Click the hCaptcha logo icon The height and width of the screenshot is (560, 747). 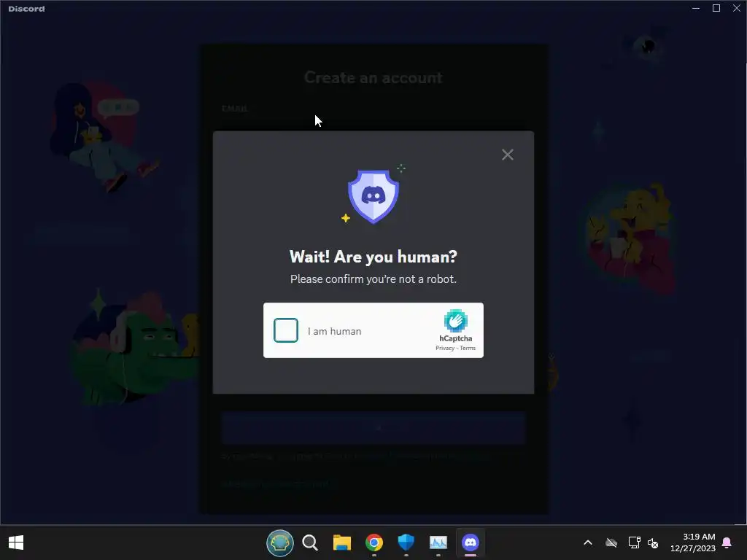tap(455, 321)
